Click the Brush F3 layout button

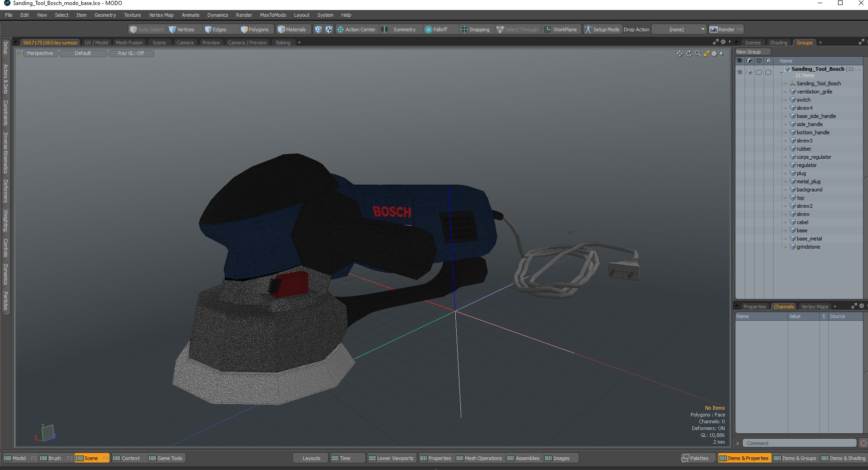click(55, 458)
